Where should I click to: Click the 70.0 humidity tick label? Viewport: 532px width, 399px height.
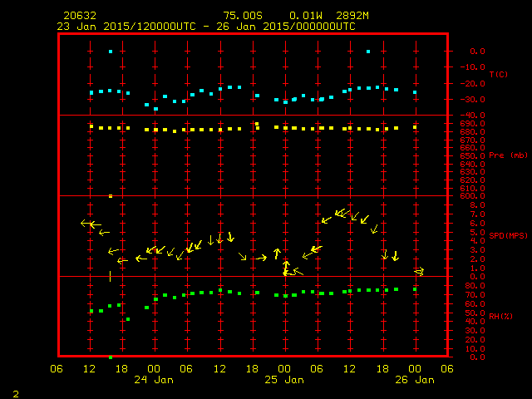[x=475, y=295]
